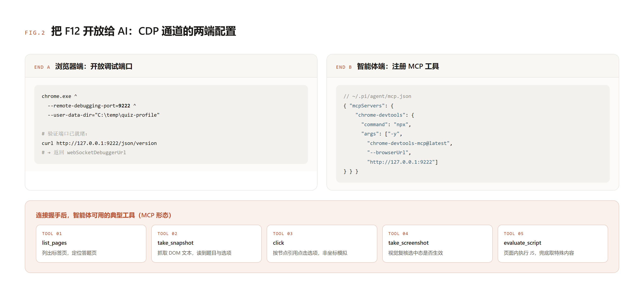This screenshot has width=644, height=281.
Task: Select heading "浏览器端：开放调试端口"
Action: [x=94, y=66]
